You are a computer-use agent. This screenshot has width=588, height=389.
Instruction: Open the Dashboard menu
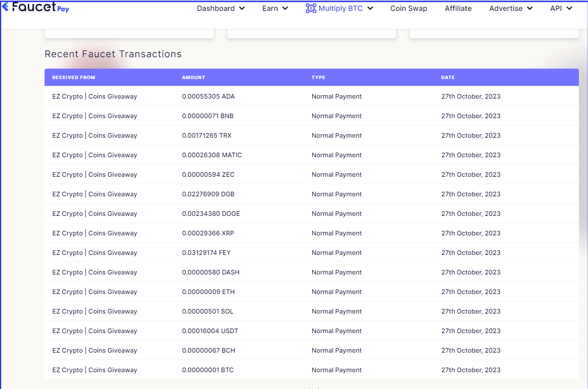tap(221, 8)
